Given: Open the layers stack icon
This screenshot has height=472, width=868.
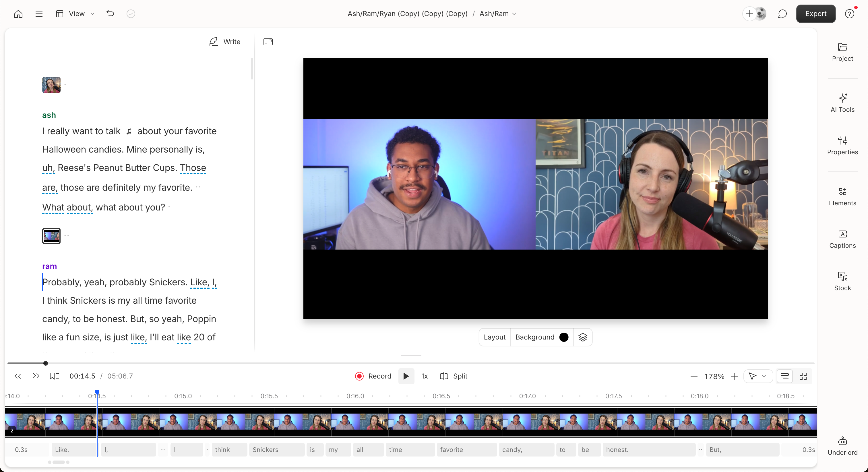Looking at the screenshot, I should (x=583, y=337).
